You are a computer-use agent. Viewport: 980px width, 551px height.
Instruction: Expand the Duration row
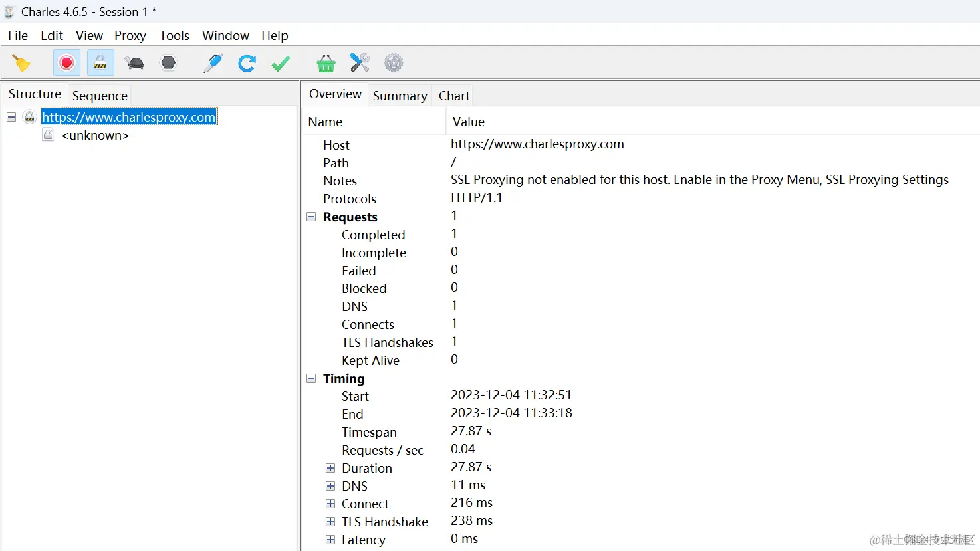330,468
